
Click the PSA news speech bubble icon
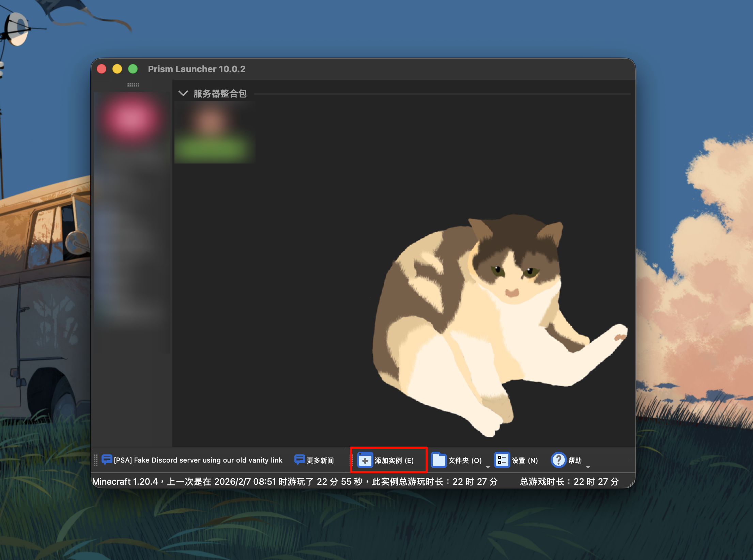(x=107, y=460)
